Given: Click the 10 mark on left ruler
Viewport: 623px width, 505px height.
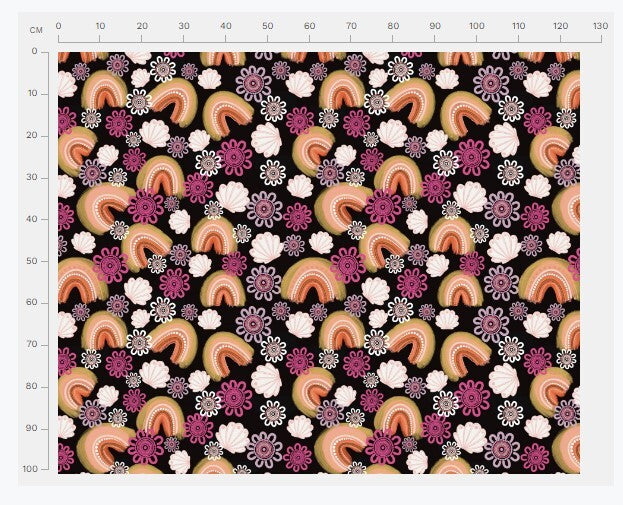Looking at the screenshot, I should pos(32,93).
